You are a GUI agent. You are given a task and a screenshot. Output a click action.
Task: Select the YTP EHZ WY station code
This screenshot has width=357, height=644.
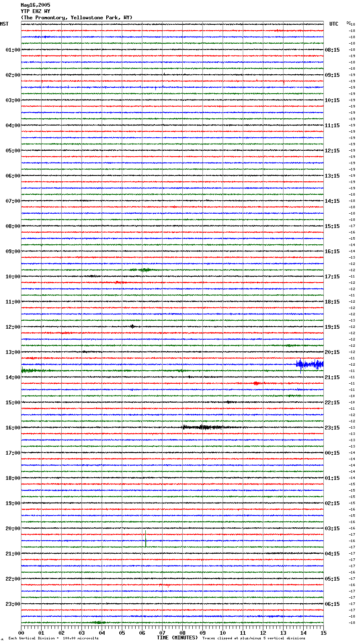[35, 11]
